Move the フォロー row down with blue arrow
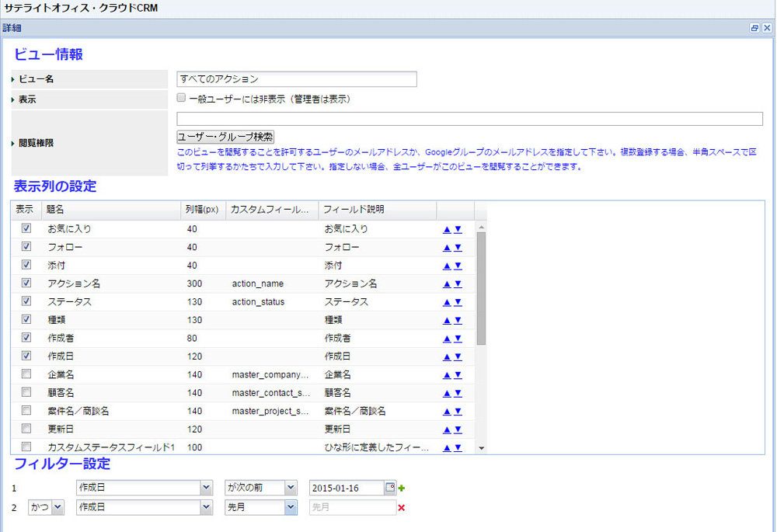 [458, 247]
